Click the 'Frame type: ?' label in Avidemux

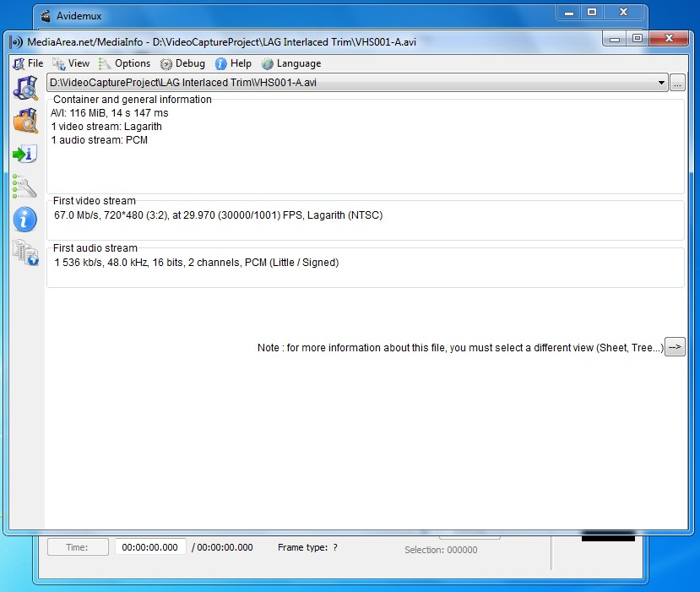click(307, 547)
